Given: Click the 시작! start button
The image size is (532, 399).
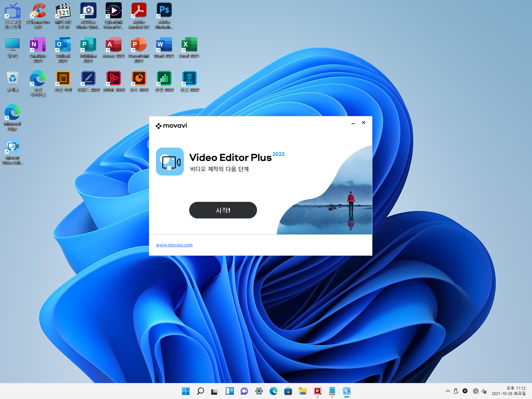Looking at the screenshot, I should (x=223, y=210).
